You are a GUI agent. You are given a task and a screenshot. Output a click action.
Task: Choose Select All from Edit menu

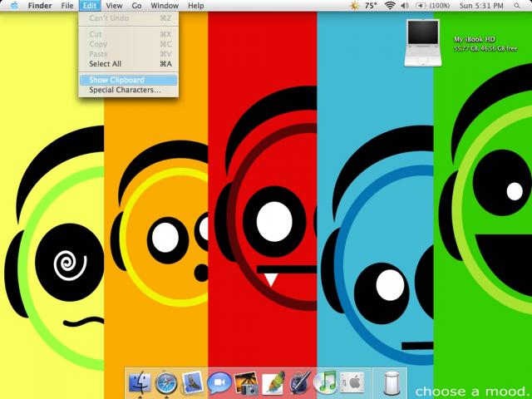point(128,64)
